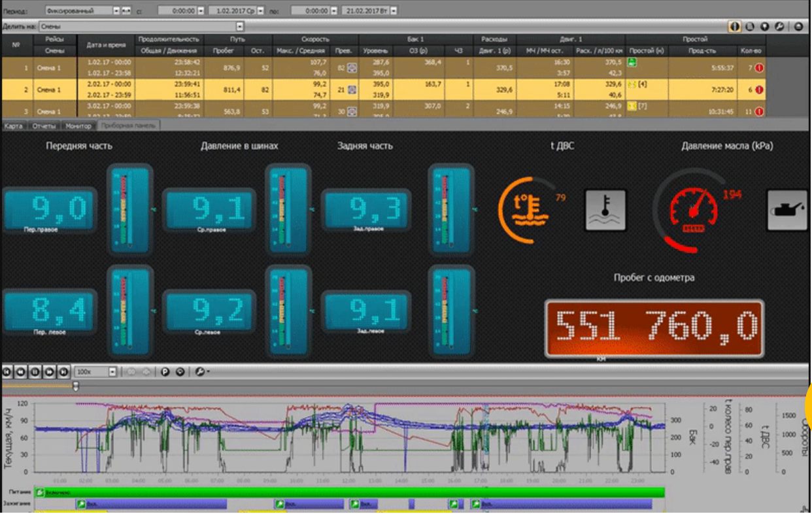
Task: Click Ср.левое tire pressure display 9,2
Action: point(209,311)
